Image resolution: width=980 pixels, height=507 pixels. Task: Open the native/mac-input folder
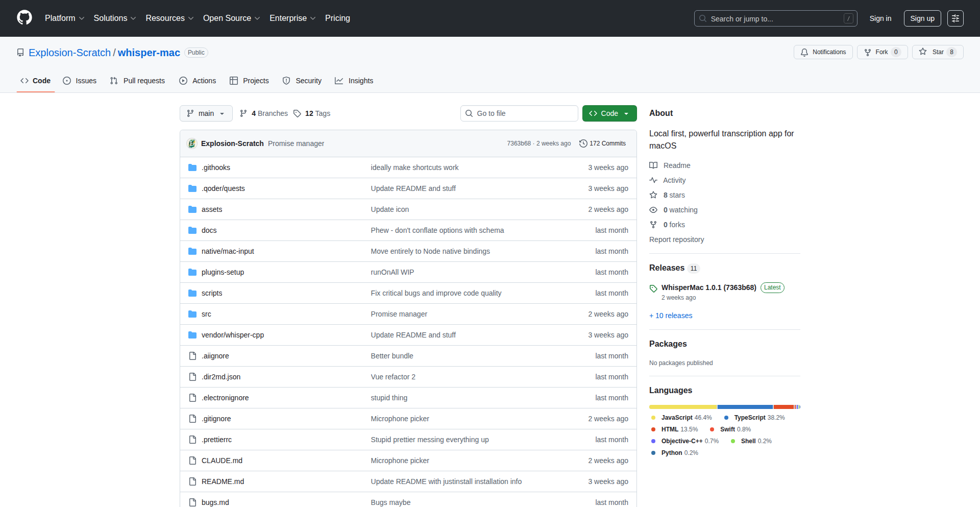click(x=228, y=251)
